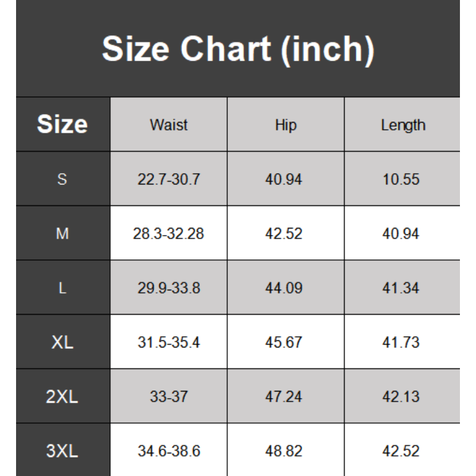Click length value 42.13
The image size is (476, 476).
[x=401, y=397]
